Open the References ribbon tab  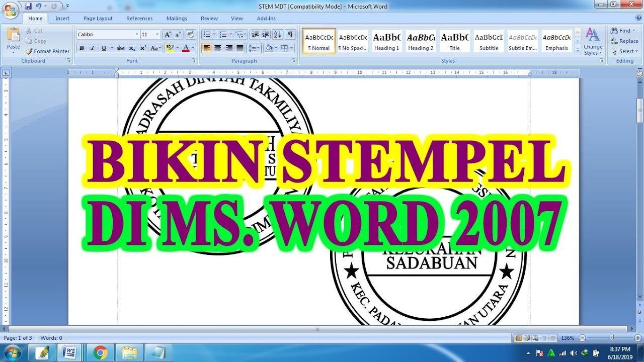coord(139,19)
